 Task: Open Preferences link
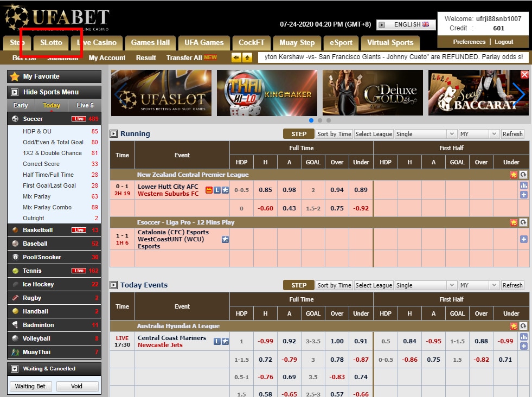(x=469, y=42)
